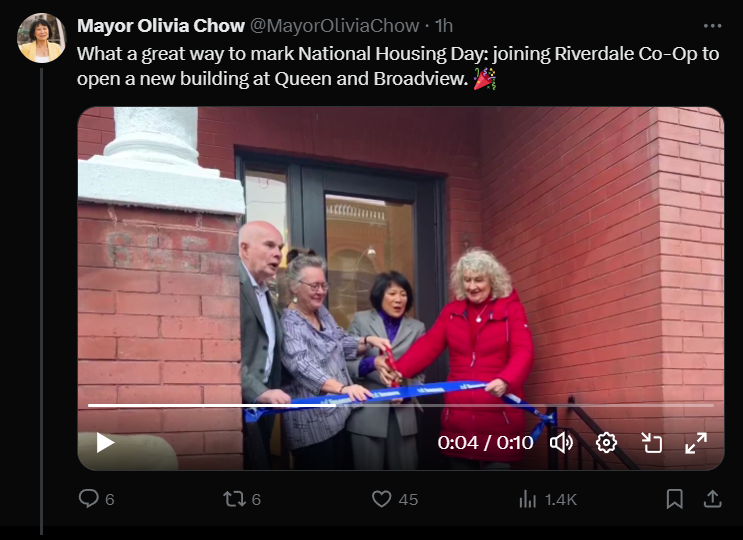The height and width of the screenshot is (540, 743).
Task: Open the 1h post timestamp
Action: [444, 26]
